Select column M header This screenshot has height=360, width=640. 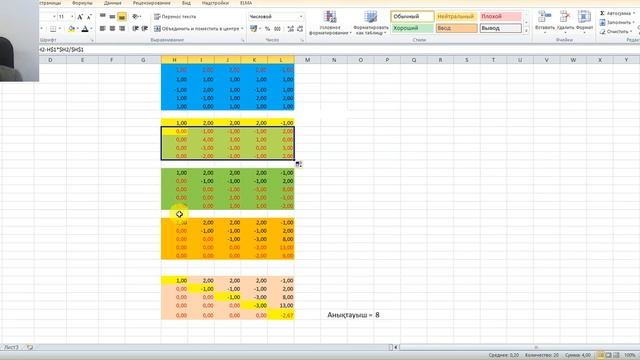click(307, 60)
